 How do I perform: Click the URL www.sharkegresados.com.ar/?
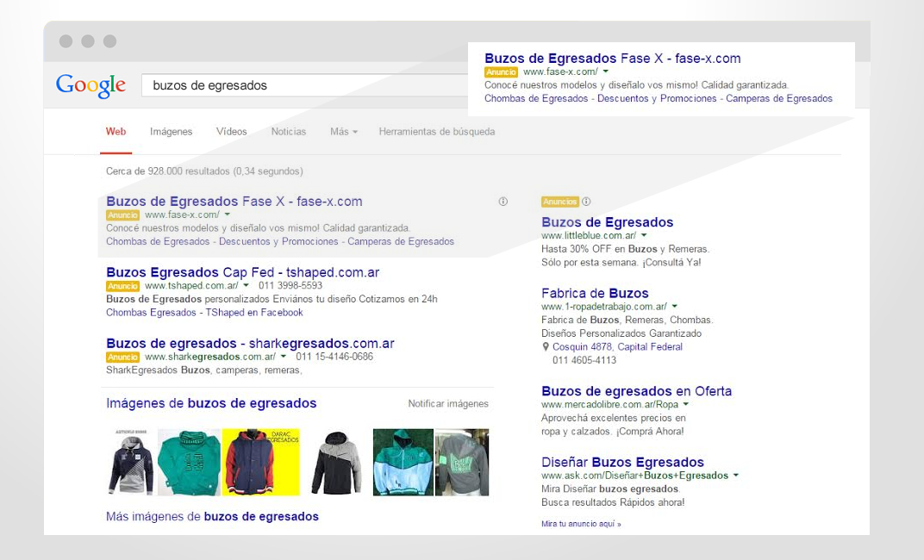coord(210,357)
